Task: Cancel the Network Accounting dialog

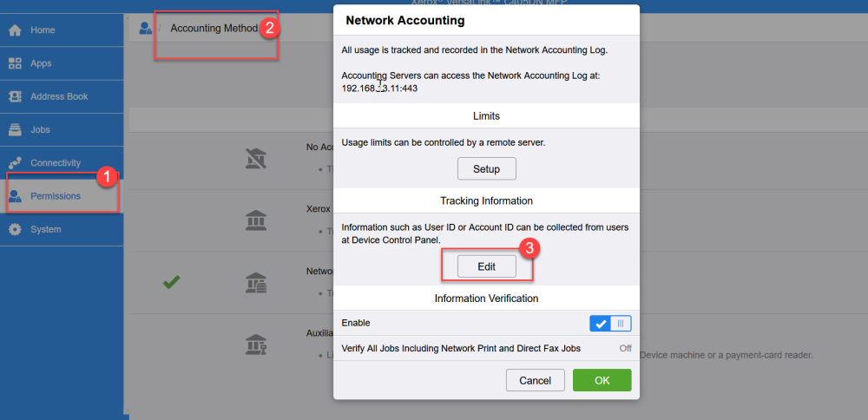Action: (x=535, y=380)
